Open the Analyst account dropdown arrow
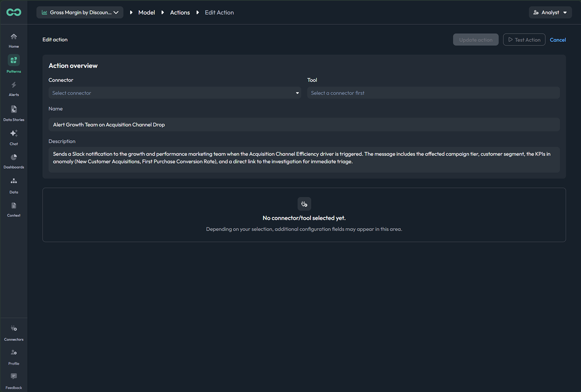 (565, 13)
